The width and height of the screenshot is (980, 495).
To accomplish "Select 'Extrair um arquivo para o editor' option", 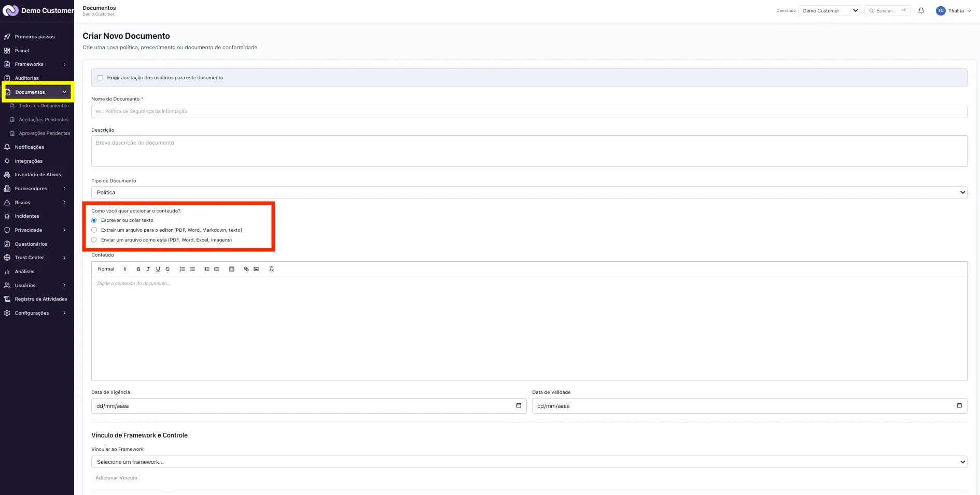I will tap(94, 230).
